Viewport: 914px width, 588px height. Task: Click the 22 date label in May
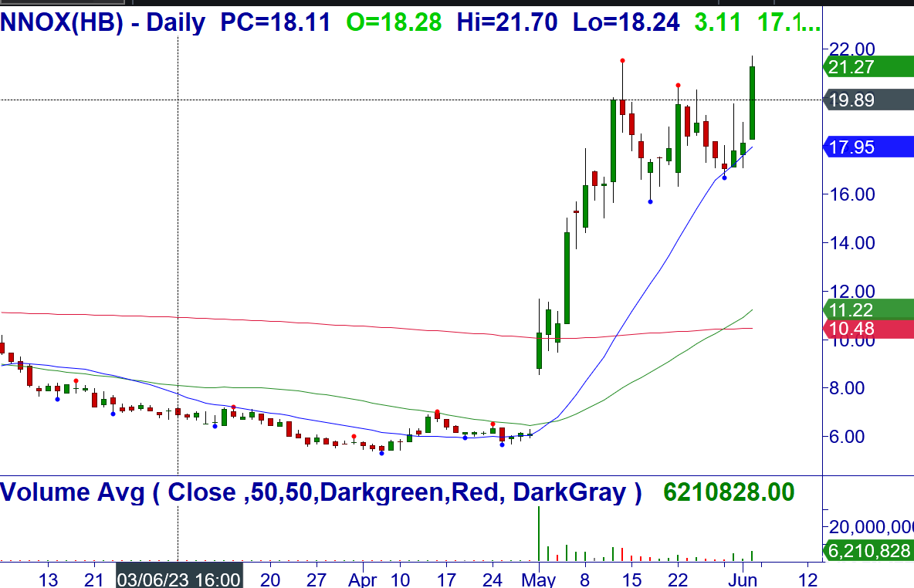coord(678,580)
